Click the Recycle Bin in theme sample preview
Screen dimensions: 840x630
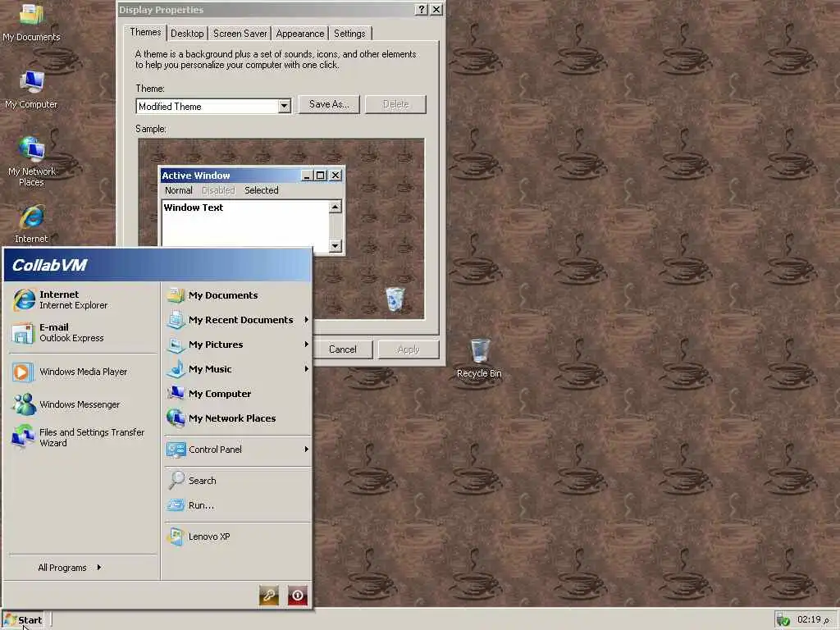click(x=395, y=299)
